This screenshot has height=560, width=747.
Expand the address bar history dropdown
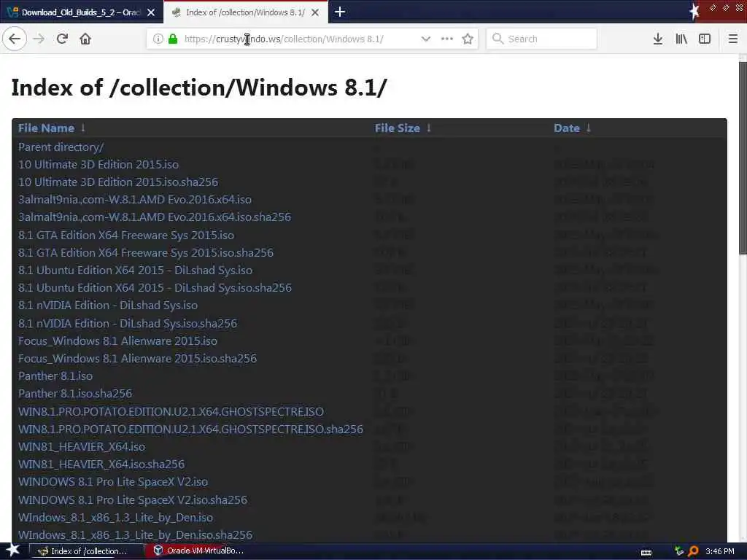click(x=426, y=39)
